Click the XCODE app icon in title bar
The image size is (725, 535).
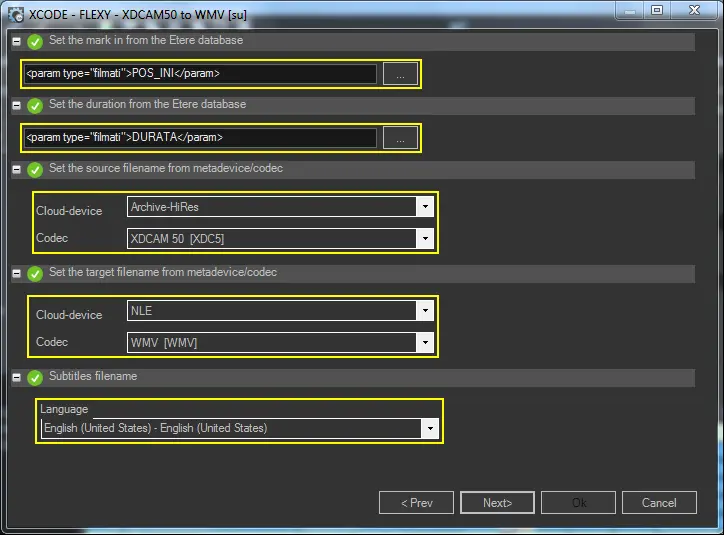click(16, 11)
